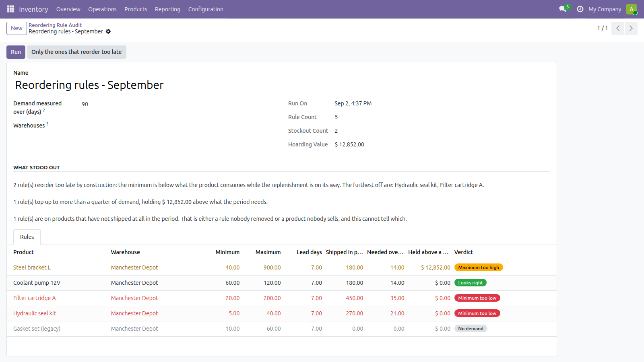This screenshot has height=362, width=644.
Task: Open the Gasket set (legacy) row
Action: (282, 329)
